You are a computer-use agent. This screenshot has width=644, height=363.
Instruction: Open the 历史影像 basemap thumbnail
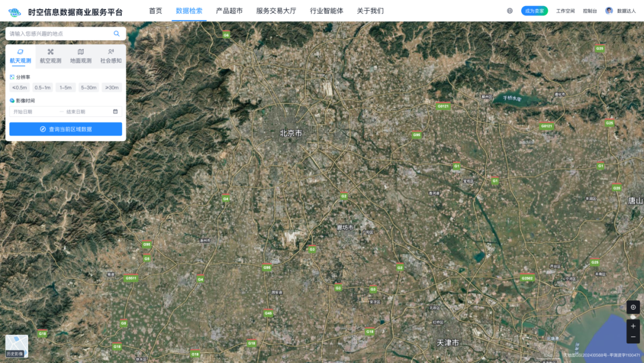tap(17, 346)
